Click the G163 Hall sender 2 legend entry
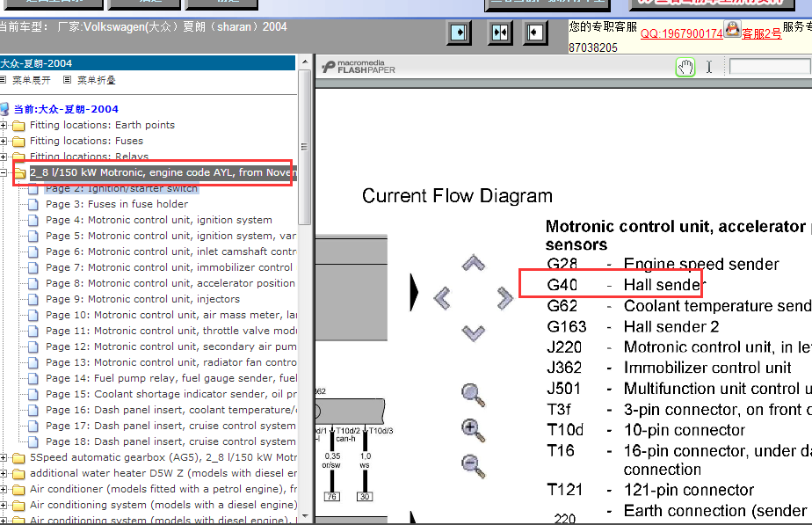This screenshot has height=525, width=812. pyautogui.click(x=633, y=327)
